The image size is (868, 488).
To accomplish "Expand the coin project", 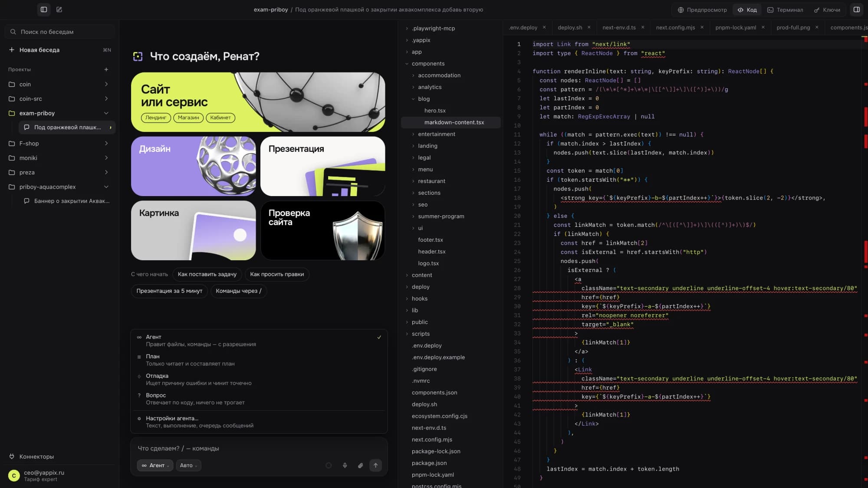I will point(106,84).
